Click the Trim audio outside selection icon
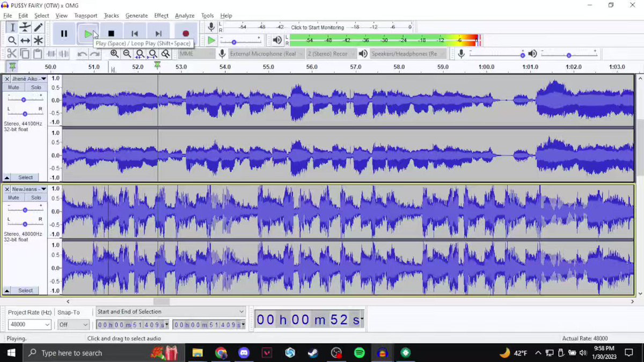The image size is (644, 362). (x=51, y=54)
